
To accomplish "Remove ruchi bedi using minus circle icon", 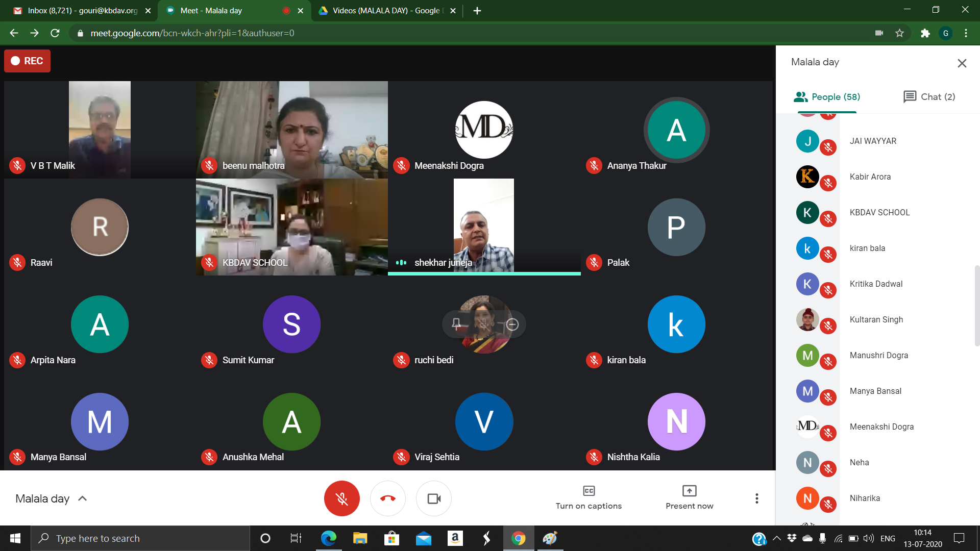I will [512, 324].
